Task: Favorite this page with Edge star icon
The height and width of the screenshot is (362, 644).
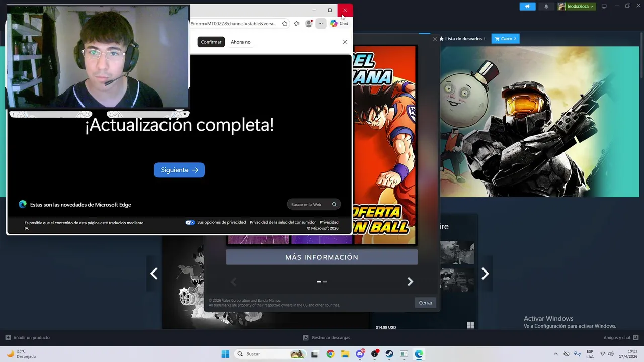Action: [x=285, y=24]
